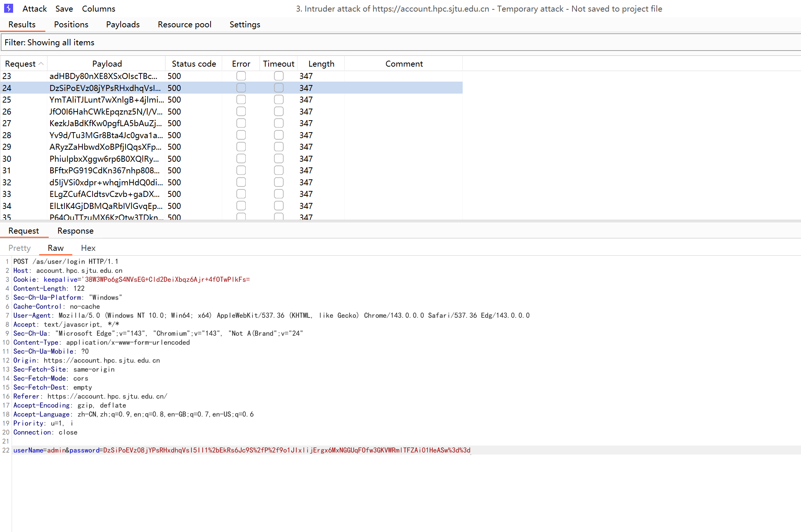This screenshot has width=801, height=532.
Task: Select the Pretty view tab
Action: click(19, 248)
